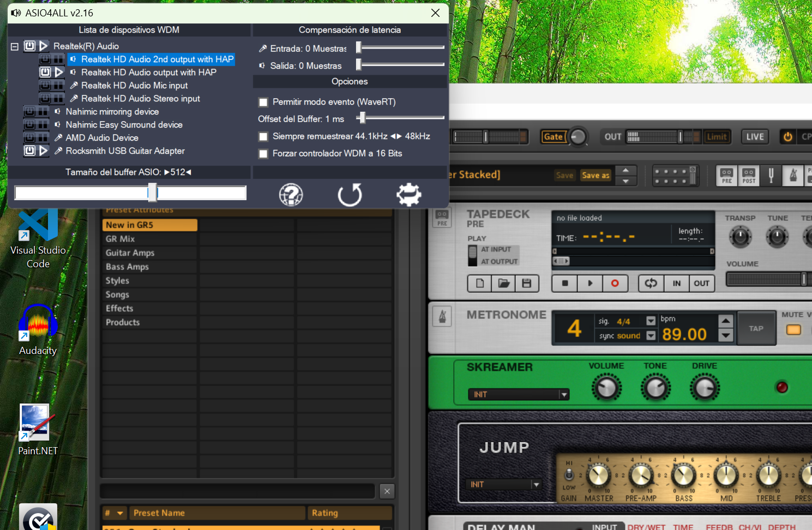The image size is (812, 530).
Task: Decrease metronome bpm with down arrow
Action: pos(725,335)
